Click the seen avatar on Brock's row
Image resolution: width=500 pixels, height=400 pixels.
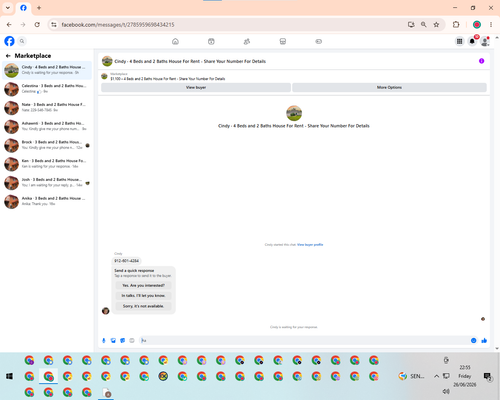88,145
